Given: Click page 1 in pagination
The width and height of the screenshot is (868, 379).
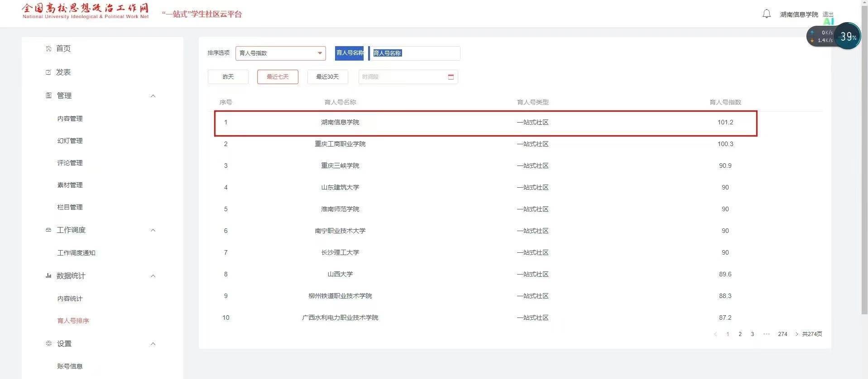Looking at the screenshot, I should pos(728,334).
